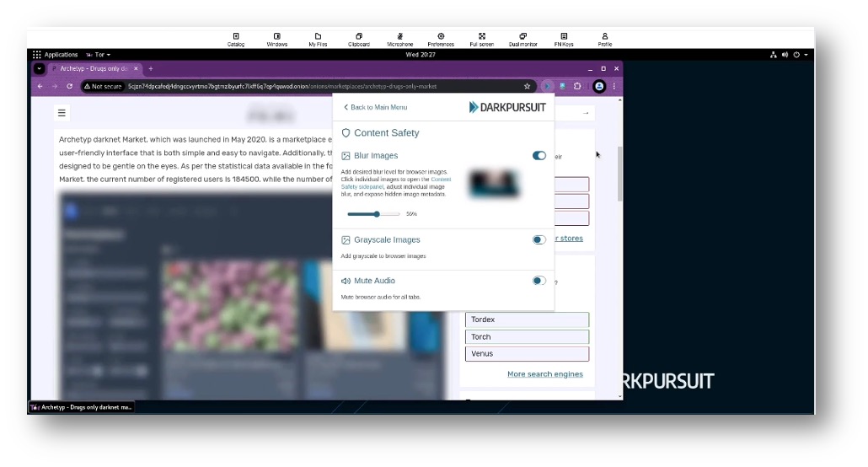The height and width of the screenshot is (467, 868).
Task: Click the Grayscale Images picture icon
Action: pyautogui.click(x=346, y=240)
